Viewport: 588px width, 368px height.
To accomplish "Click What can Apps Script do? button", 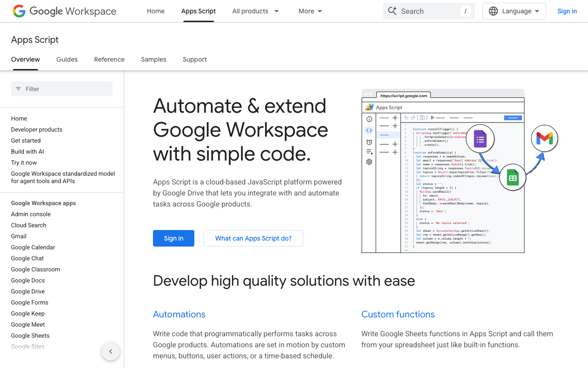I will click(x=253, y=238).
